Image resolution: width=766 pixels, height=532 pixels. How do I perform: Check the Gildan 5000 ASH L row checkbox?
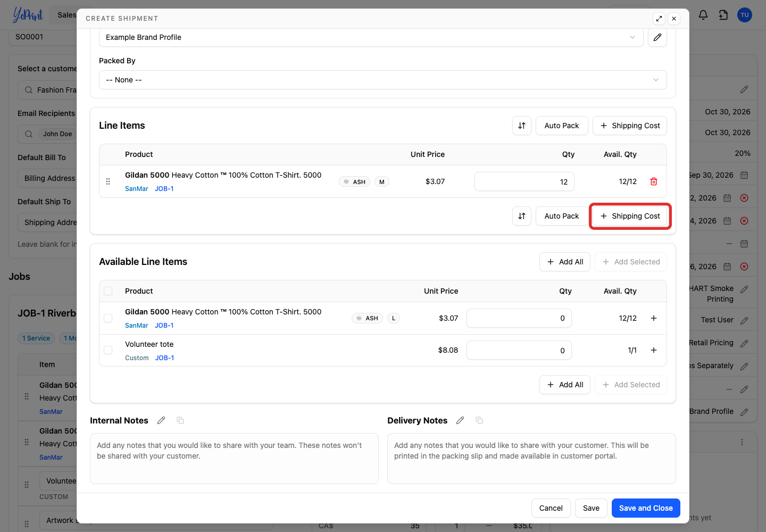click(108, 318)
